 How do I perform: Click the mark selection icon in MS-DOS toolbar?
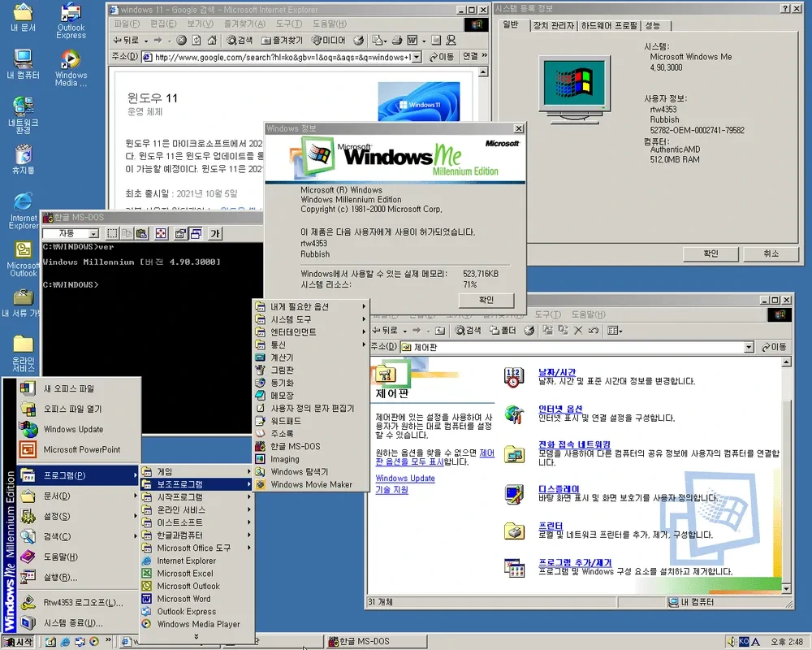pos(112,234)
